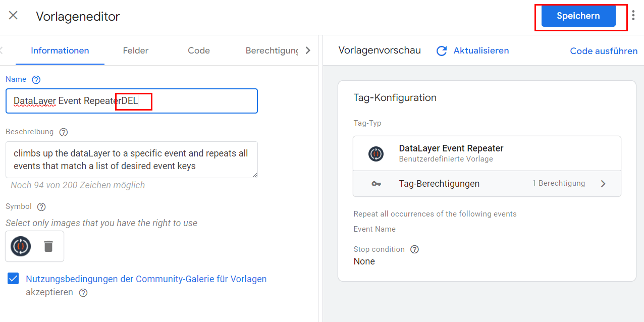Click the help icon next to Symbol

41,207
